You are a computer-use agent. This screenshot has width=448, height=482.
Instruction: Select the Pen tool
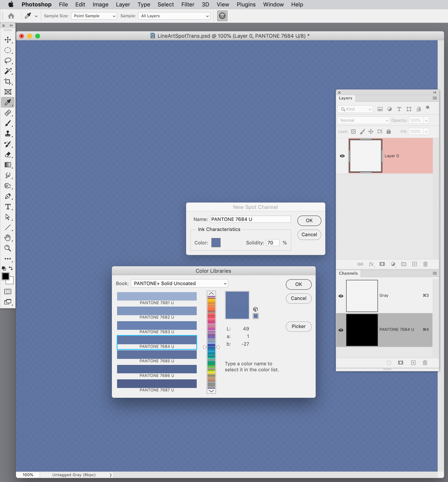[x=8, y=196]
